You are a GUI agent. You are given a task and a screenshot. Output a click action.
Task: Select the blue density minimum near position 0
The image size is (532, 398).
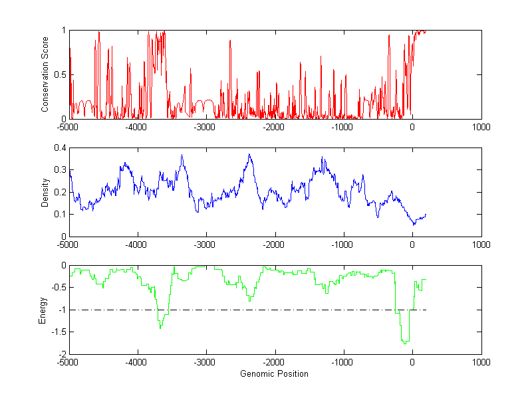pyautogui.click(x=414, y=224)
